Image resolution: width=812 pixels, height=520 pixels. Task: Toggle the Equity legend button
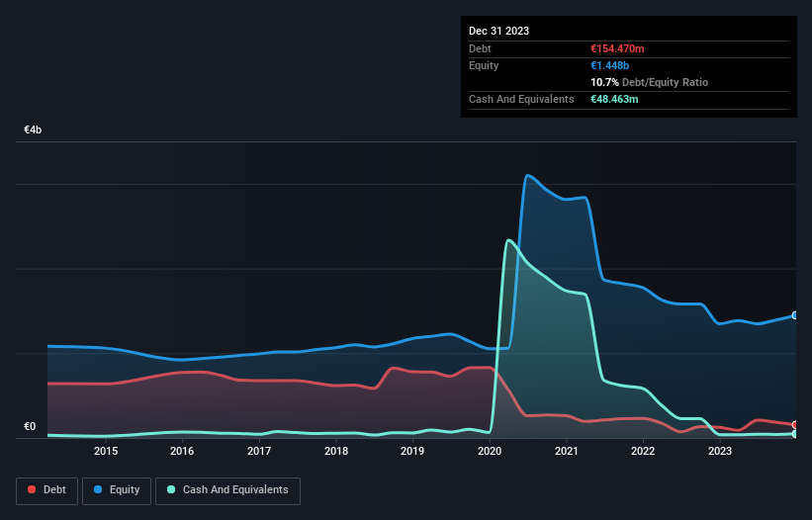[117, 490]
